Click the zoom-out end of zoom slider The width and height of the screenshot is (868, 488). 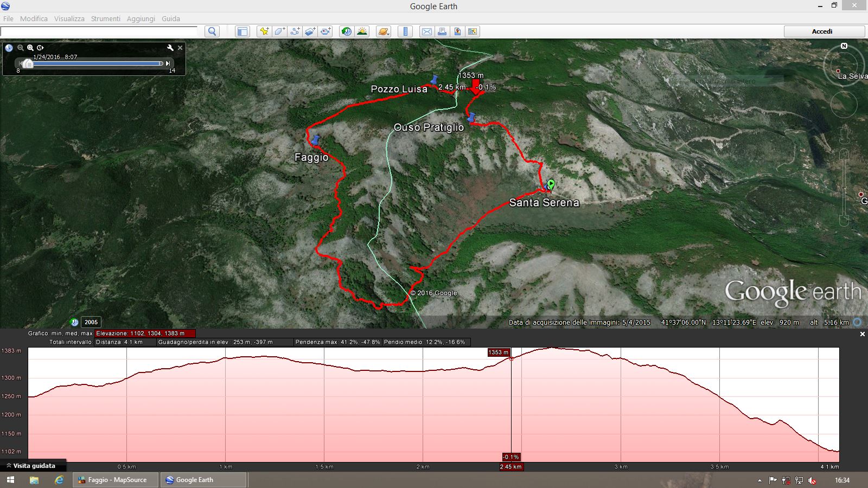click(844, 221)
